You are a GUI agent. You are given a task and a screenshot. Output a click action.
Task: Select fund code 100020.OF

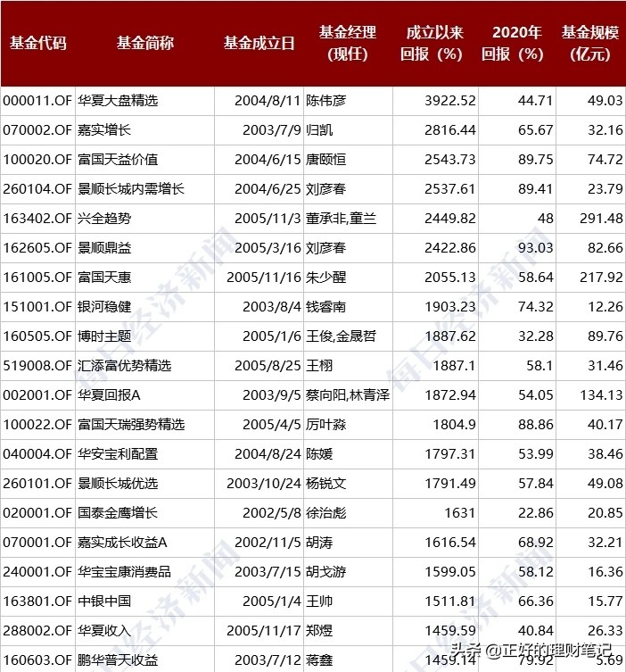click(37, 160)
